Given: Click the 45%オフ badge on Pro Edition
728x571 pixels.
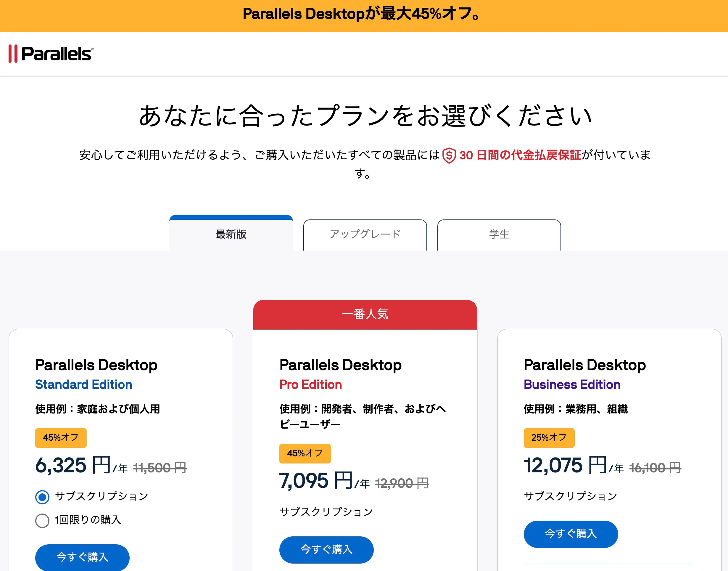Looking at the screenshot, I should pyautogui.click(x=305, y=453).
